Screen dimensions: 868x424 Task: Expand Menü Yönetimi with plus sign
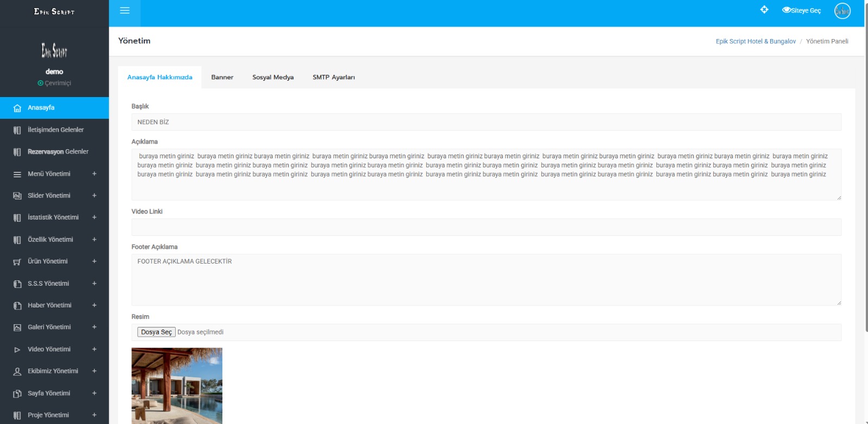(x=94, y=174)
